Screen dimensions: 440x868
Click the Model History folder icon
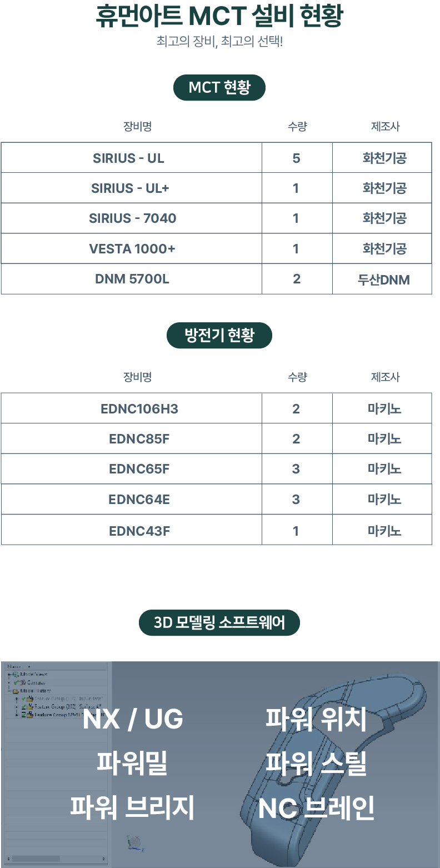[x=16, y=691]
